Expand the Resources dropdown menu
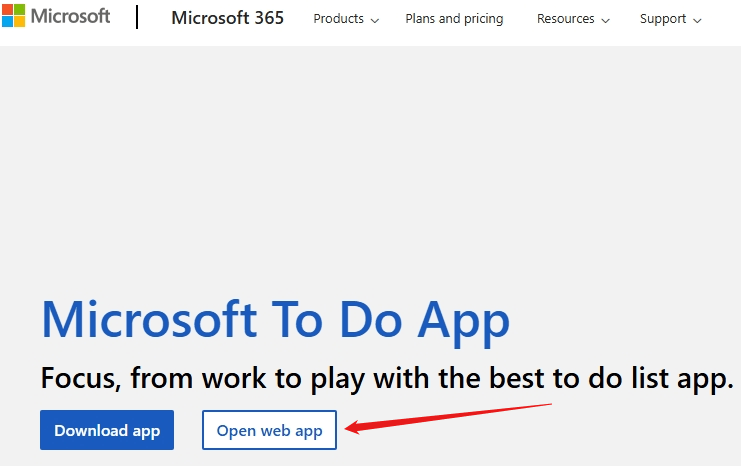The height and width of the screenshot is (466, 741). pyautogui.click(x=573, y=19)
